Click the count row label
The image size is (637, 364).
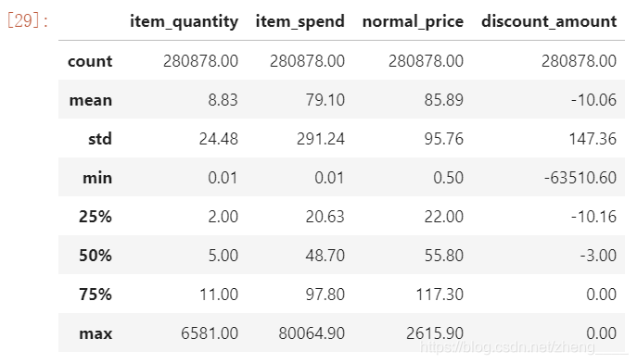[x=90, y=61]
